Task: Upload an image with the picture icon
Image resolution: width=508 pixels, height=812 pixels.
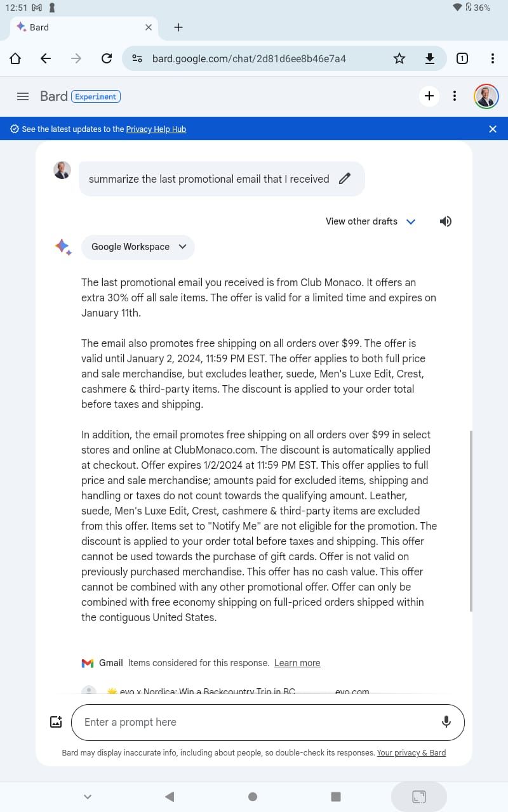Action: click(x=56, y=722)
